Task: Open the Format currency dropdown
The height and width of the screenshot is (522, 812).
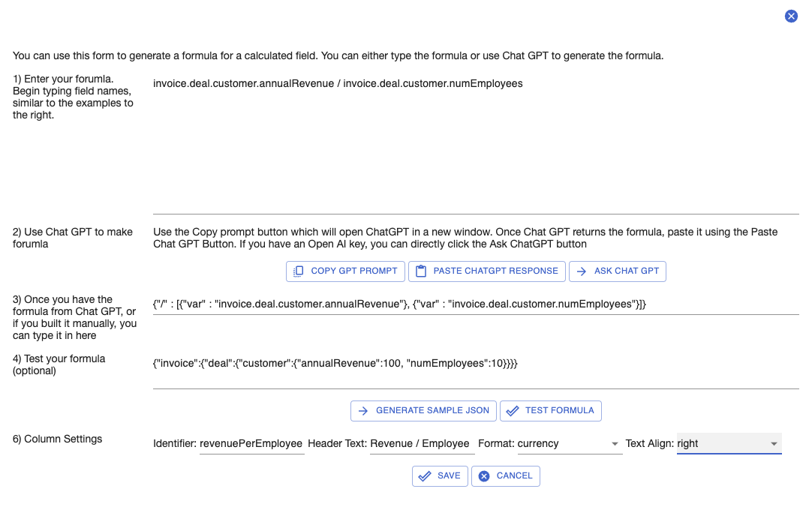Action: (570, 444)
